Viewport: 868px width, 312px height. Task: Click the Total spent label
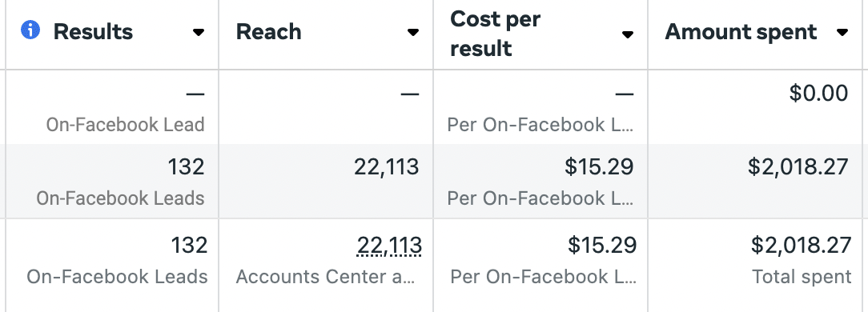[802, 276]
